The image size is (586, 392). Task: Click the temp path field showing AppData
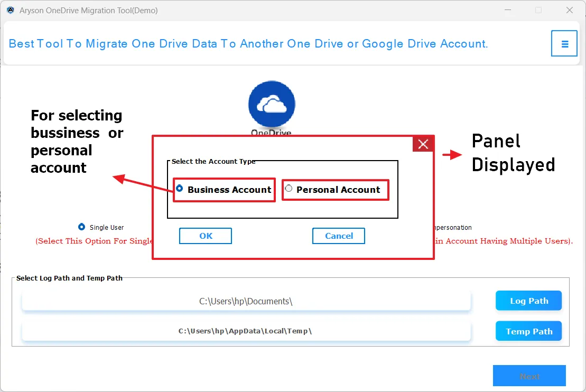point(246,331)
